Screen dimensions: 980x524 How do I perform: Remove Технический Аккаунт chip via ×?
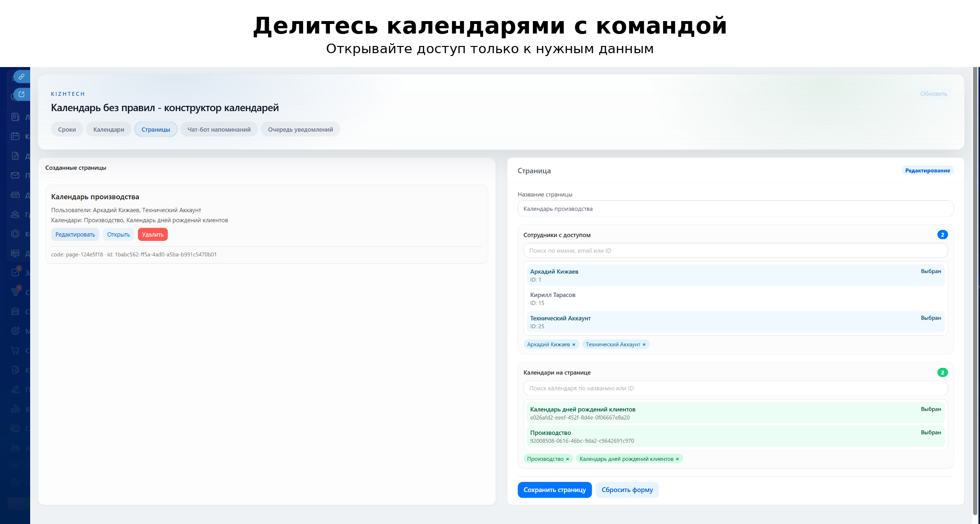point(644,344)
